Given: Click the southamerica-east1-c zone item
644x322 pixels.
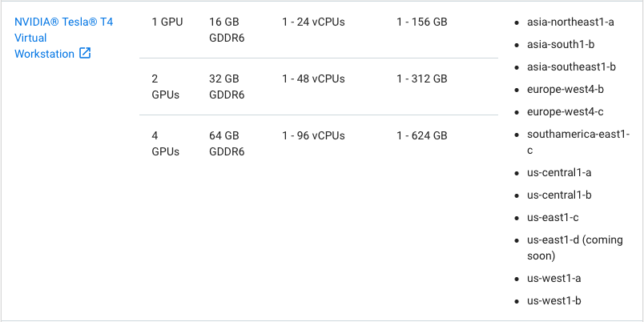Looking at the screenshot, I should click(578, 142).
